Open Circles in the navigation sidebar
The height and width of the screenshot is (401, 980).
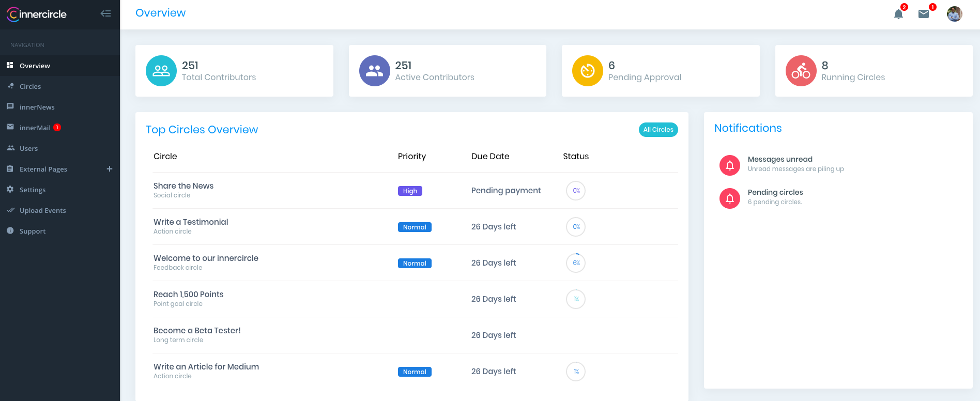tap(30, 86)
